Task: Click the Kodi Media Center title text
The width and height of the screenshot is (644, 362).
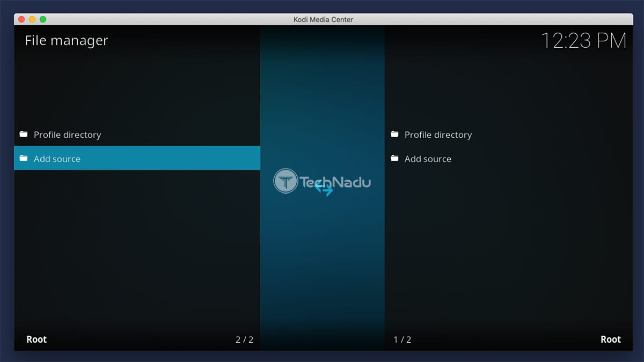Action: point(323,19)
